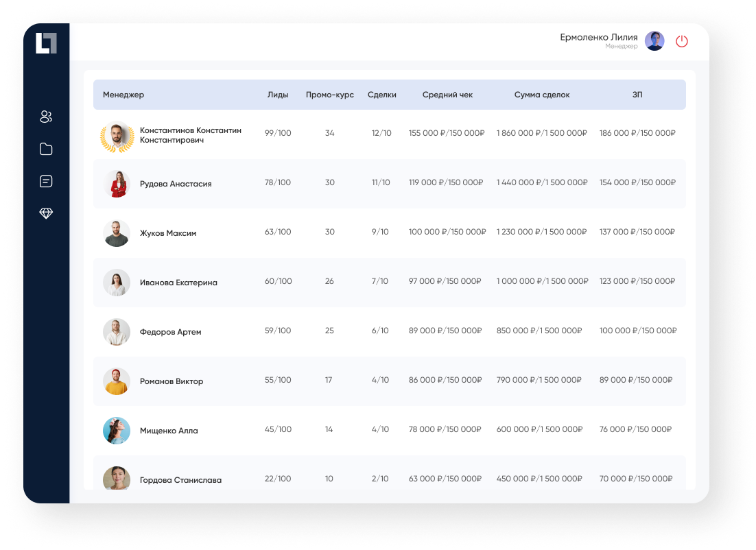Select the name Федоров Артем
Viewport: 756px width, 550px height.
click(x=170, y=332)
